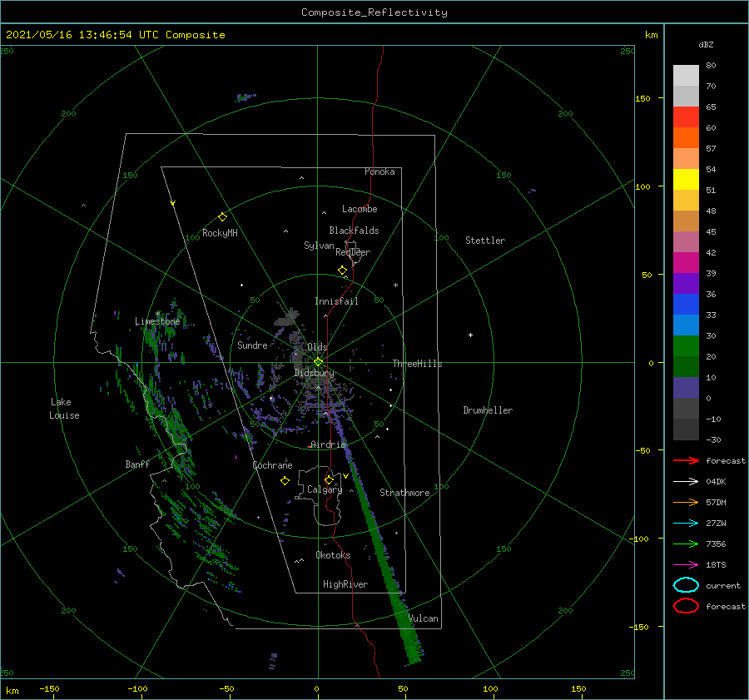
Task: Click the Composite_Reflectivity title
Action: [374, 12]
